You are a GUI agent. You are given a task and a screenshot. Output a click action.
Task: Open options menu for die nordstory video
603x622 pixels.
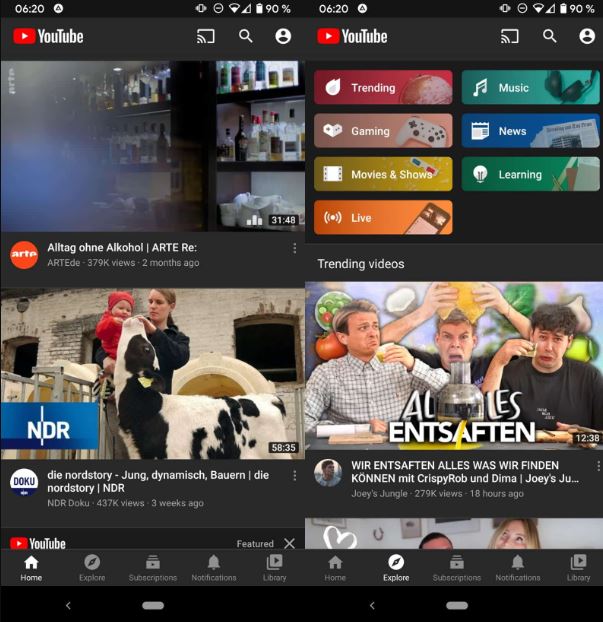coord(294,476)
